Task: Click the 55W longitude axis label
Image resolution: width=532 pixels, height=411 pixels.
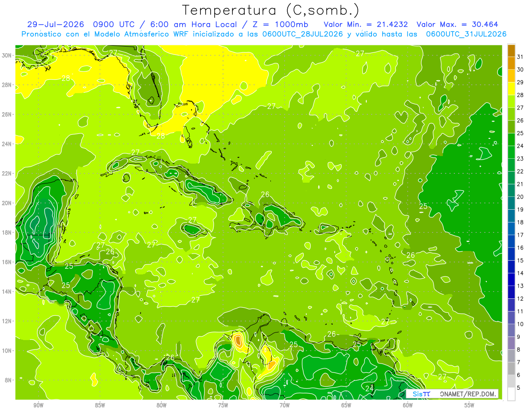Action: [x=469, y=405]
